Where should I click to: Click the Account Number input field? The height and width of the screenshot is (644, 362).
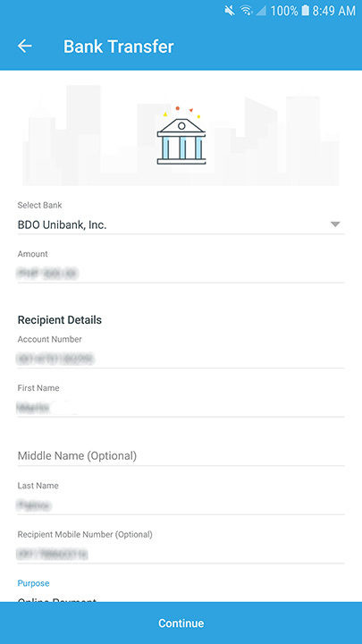tap(181, 359)
